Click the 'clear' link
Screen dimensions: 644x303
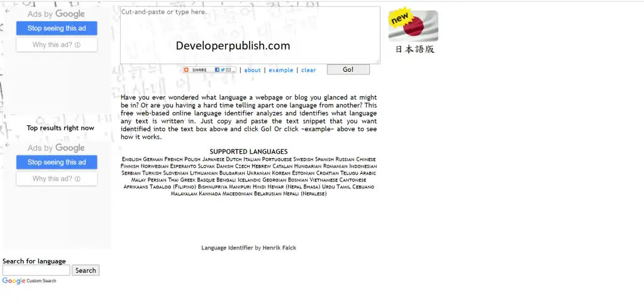tap(308, 71)
